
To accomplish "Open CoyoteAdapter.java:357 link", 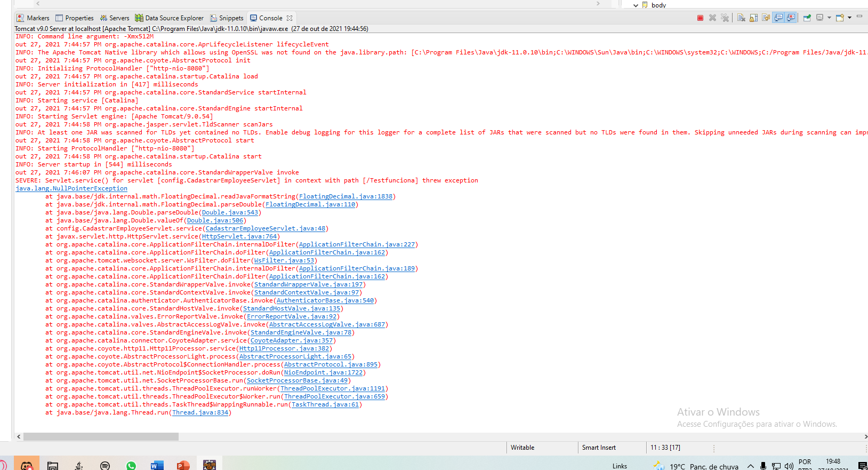I will [292, 340].
